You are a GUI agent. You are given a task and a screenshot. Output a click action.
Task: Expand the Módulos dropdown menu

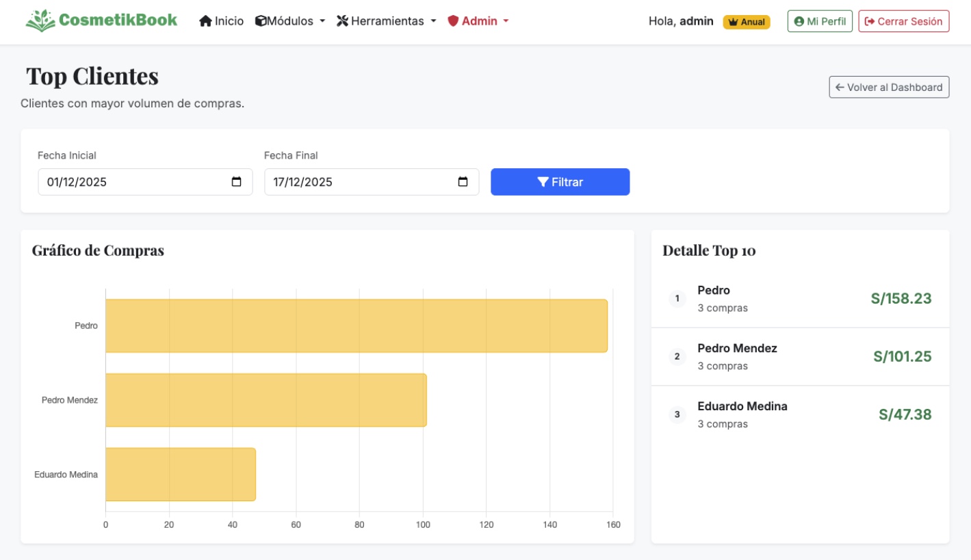(x=290, y=21)
